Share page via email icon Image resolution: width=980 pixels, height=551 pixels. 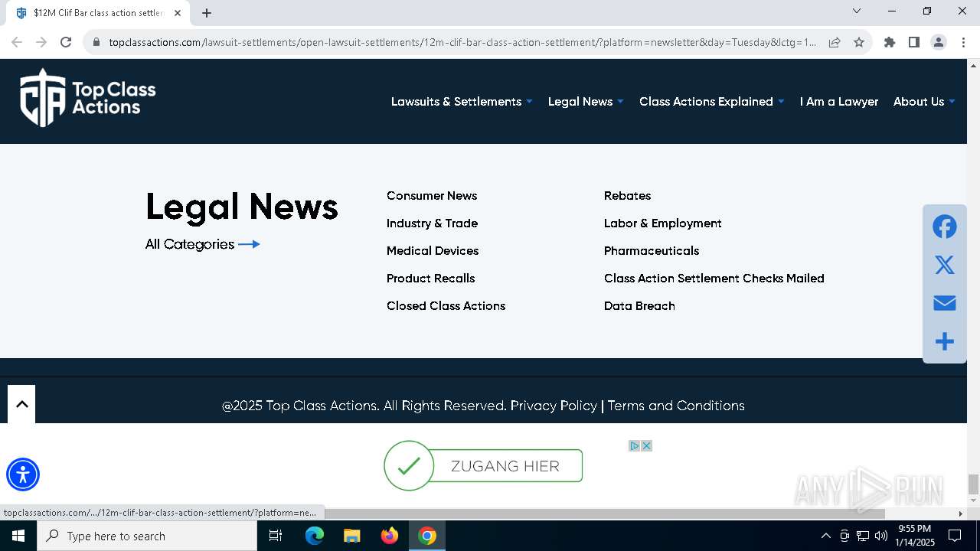tap(944, 303)
